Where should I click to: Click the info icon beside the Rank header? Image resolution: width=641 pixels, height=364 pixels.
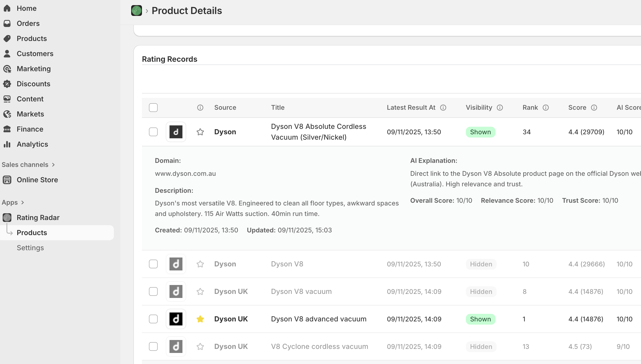pyautogui.click(x=546, y=107)
